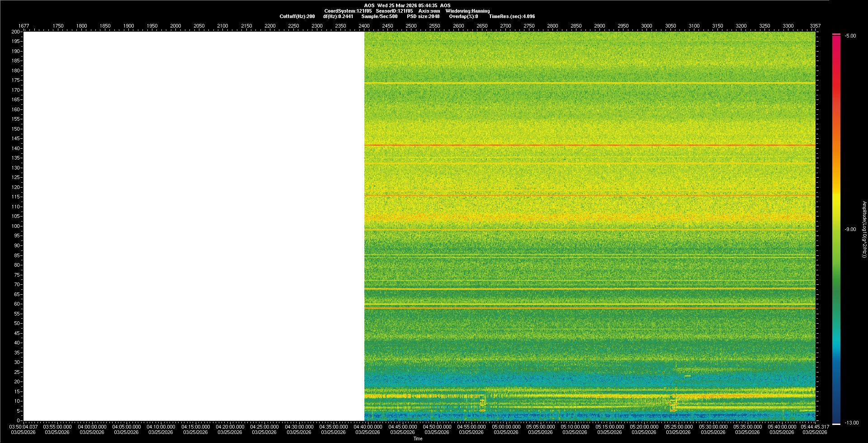Screen dimensions: 868x443
Task: Click the SensorID:121f05 header label
Action: pos(393,11)
